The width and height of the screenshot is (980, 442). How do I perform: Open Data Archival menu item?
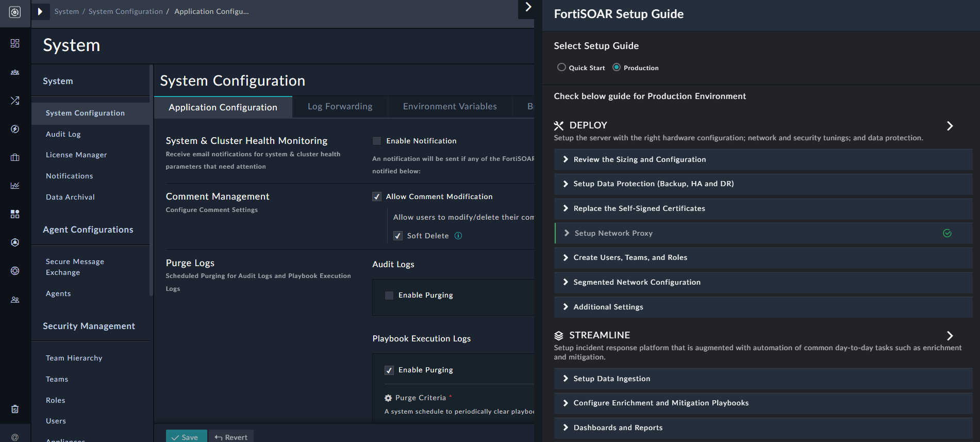pyautogui.click(x=70, y=197)
